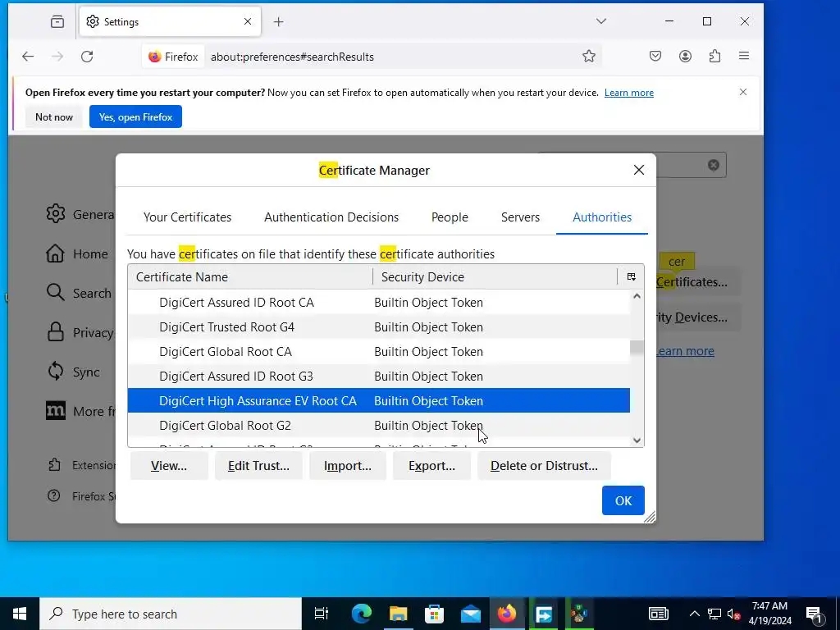Click the More from Mozilla icon

[56, 411]
